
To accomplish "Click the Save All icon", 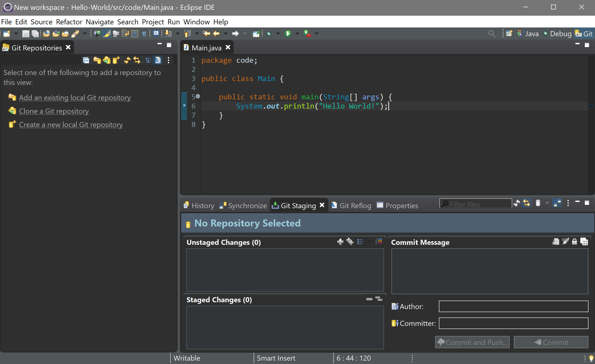I will point(35,34).
